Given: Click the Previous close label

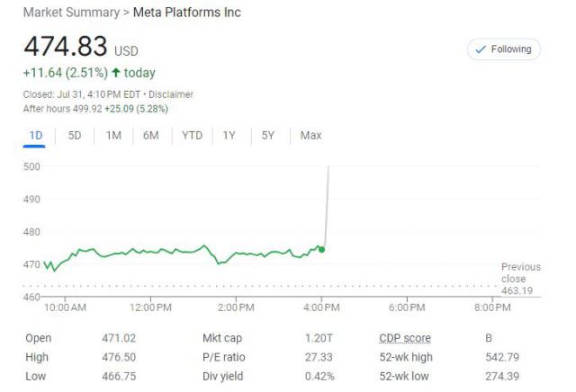Looking at the screenshot, I should [521, 272].
